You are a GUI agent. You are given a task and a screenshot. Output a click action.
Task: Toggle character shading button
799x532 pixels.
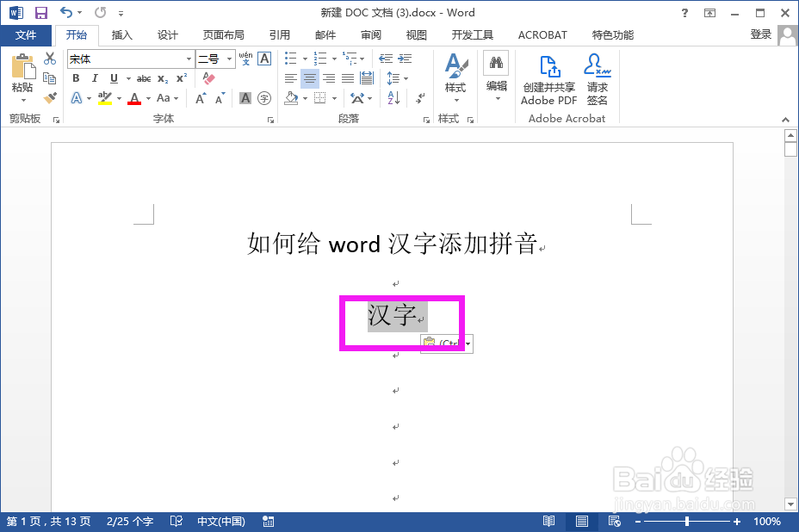click(x=245, y=98)
